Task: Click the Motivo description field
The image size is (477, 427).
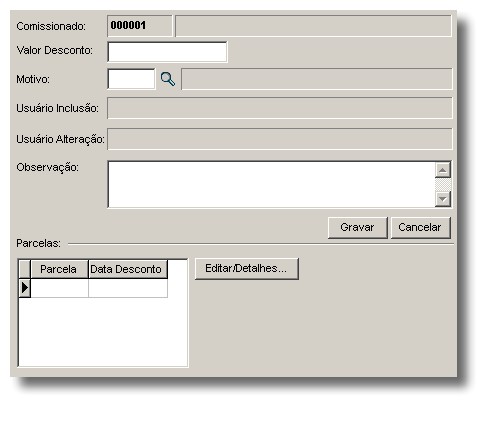Action: pyautogui.click(x=317, y=79)
